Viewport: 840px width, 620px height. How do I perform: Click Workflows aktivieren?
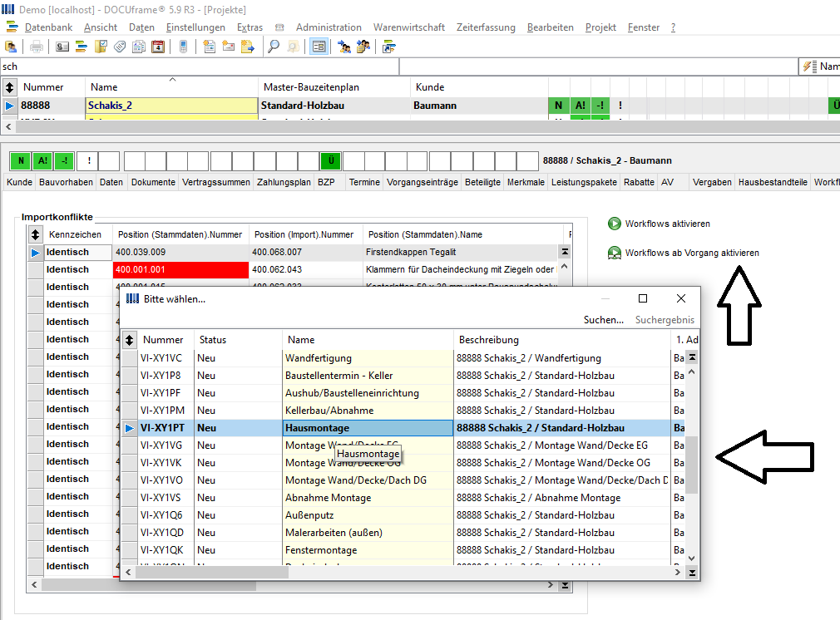click(x=668, y=224)
